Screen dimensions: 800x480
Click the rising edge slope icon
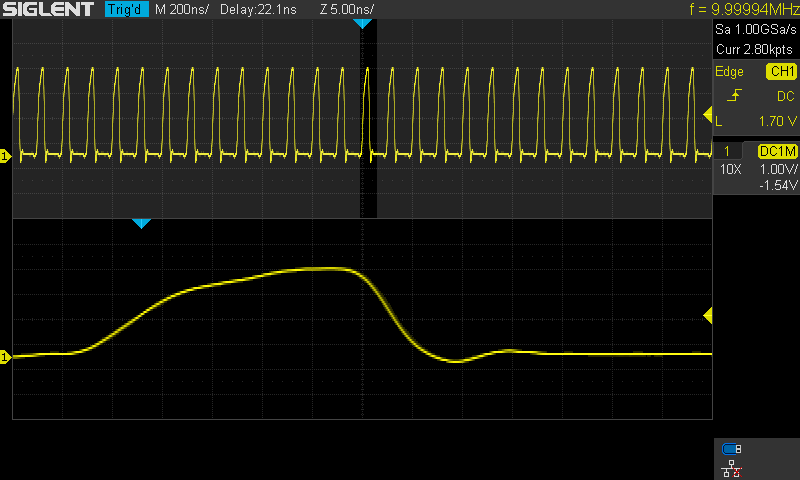(x=734, y=95)
